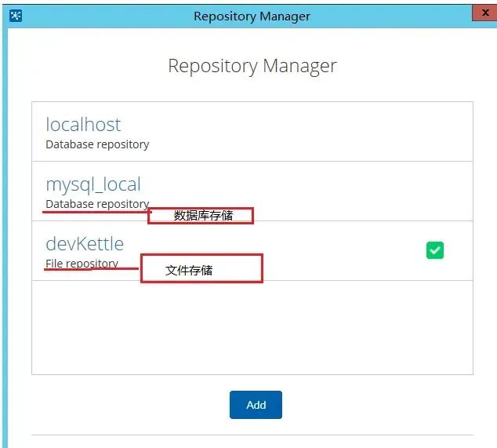Click the horizontal divider line below Add

[x=252, y=435]
